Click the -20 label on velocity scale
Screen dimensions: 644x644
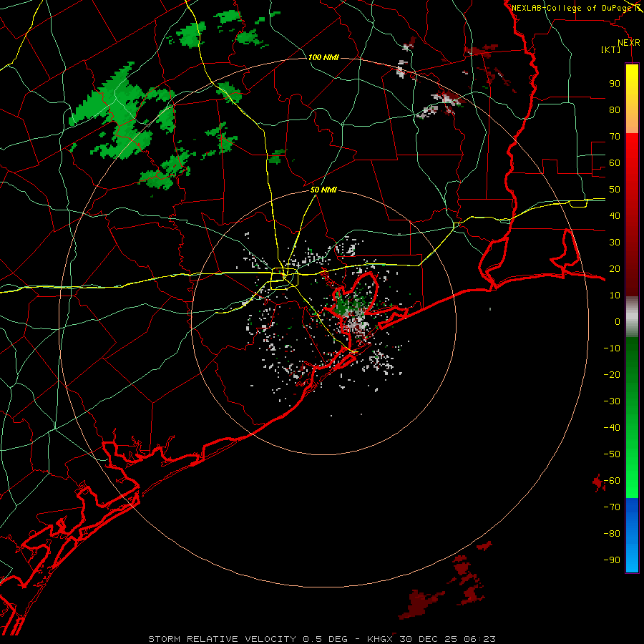point(612,374)
